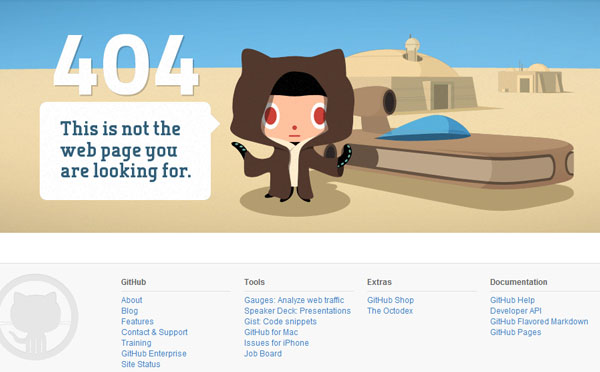This screenshot has height=372, width=600.
Task: Open GitHub Flavored Markdown link
Action: [539, 321]
